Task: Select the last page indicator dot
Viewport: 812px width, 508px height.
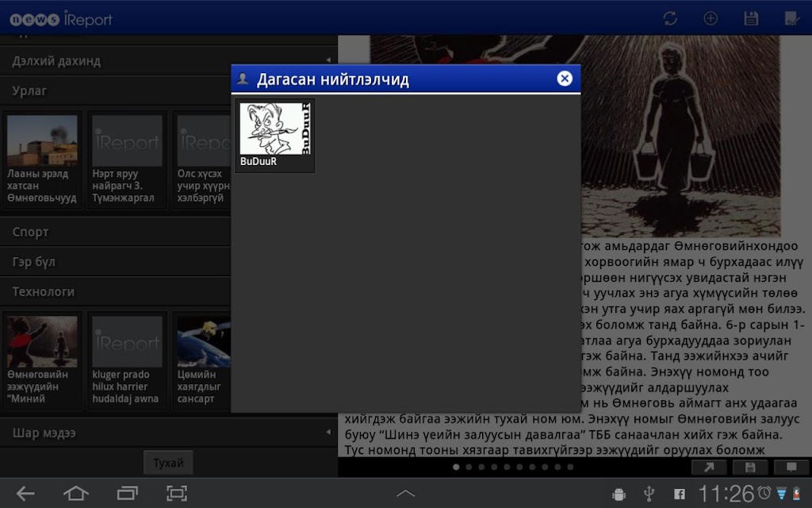Action: (x=570, y=467)
